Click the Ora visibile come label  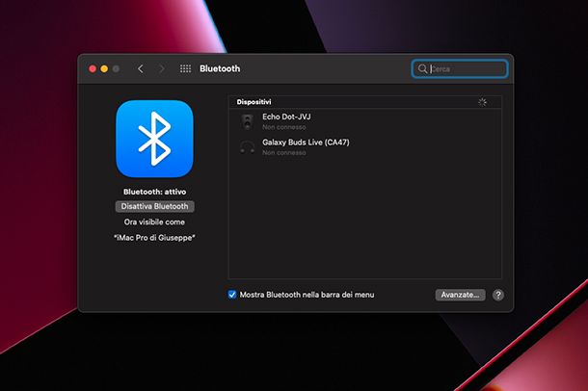[x=154, y=222]
